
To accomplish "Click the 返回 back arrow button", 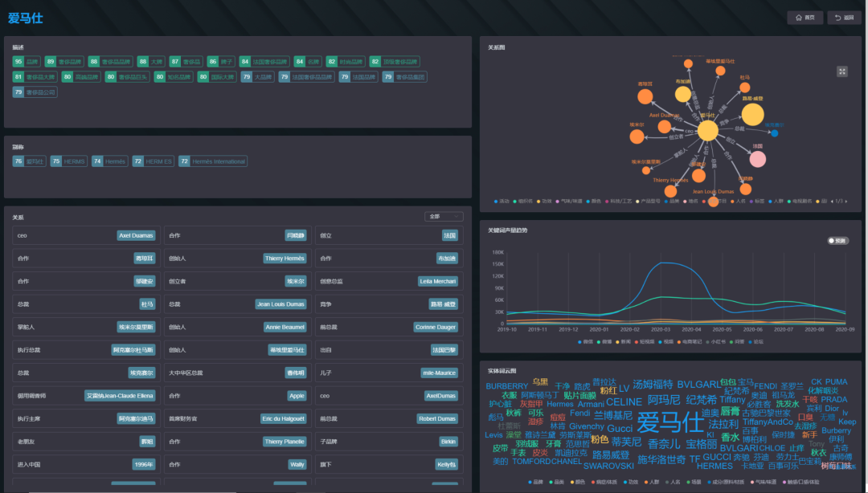I will (844, 18).
